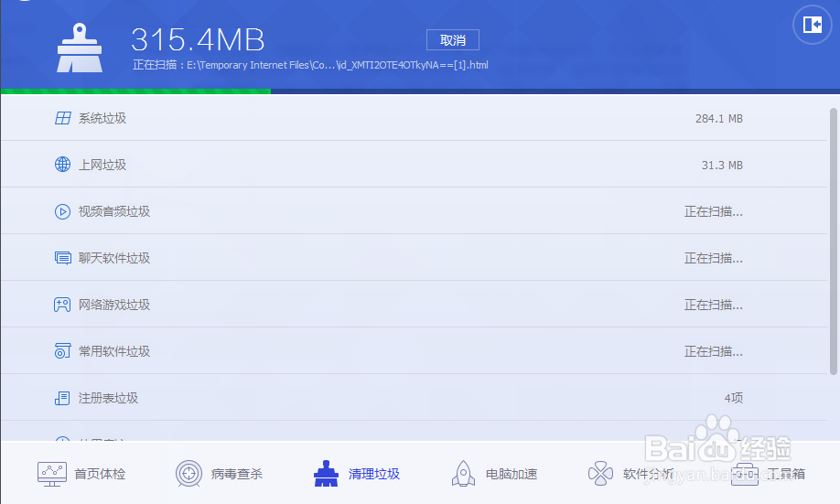
Task: Select the 聊天软件垃圾 row label
Action: point(114,258)
